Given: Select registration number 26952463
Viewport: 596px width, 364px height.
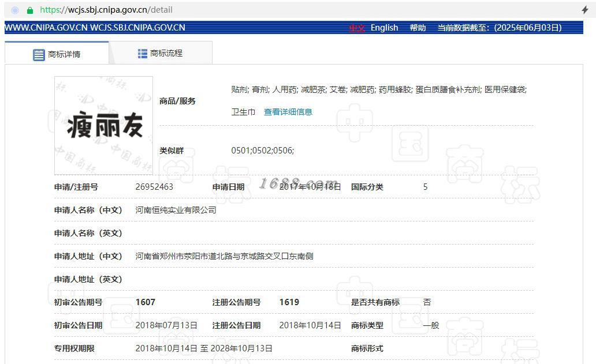Looking at the screenshot, I should pos(154,187).
